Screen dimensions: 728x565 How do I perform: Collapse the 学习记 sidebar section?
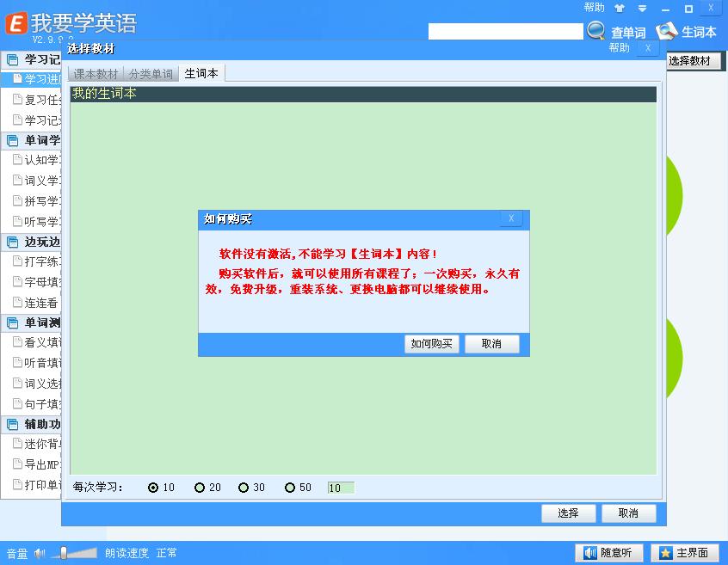coord(32,59)
